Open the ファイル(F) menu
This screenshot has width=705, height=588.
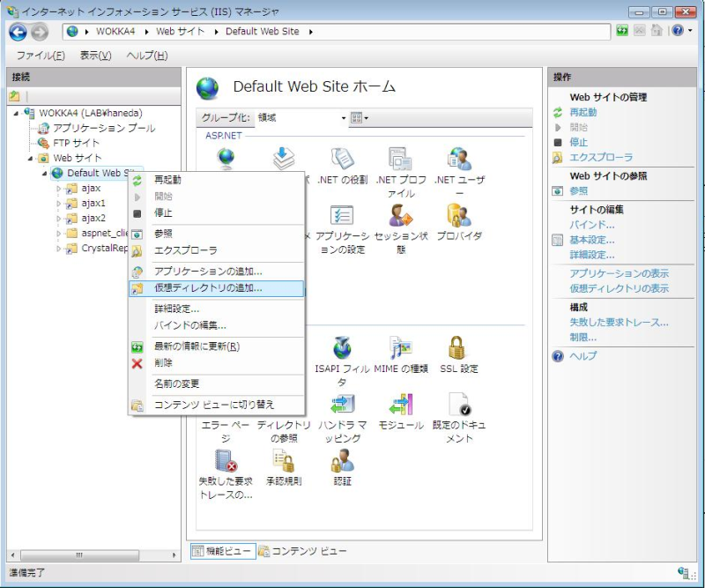41,56
